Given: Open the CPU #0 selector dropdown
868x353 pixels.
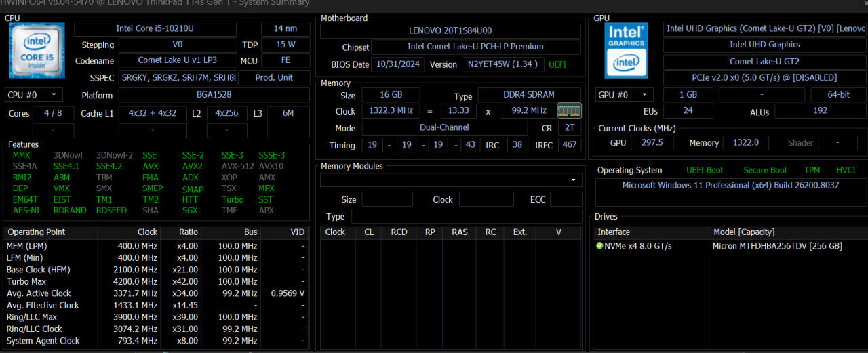Looking at the screenshot, I should pyautogui.click(x=33, y=95).
